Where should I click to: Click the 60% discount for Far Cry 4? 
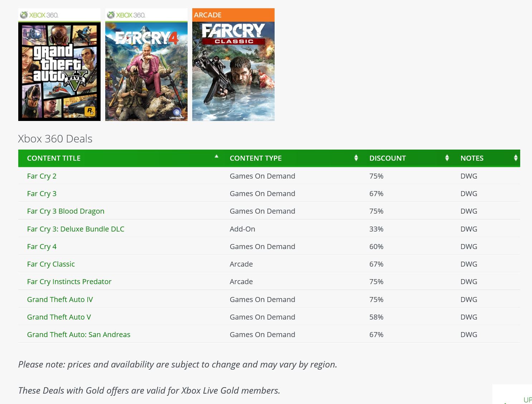click(376, 247)
